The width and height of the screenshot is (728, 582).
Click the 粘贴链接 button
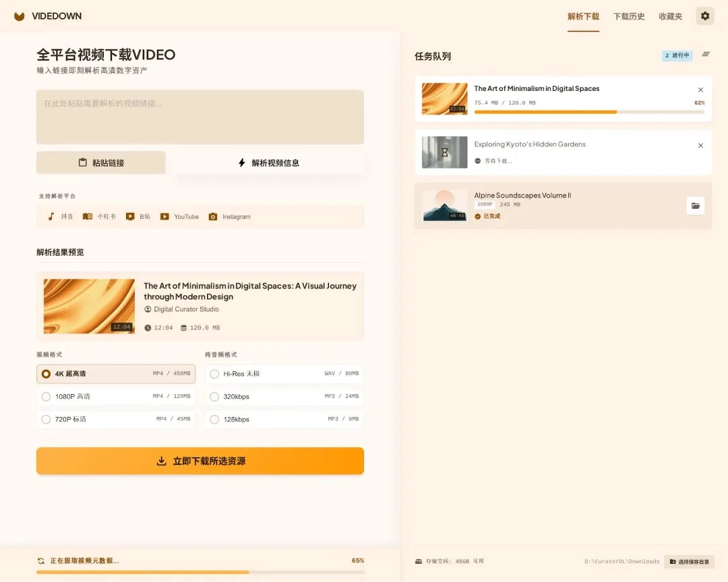(100, 162)
